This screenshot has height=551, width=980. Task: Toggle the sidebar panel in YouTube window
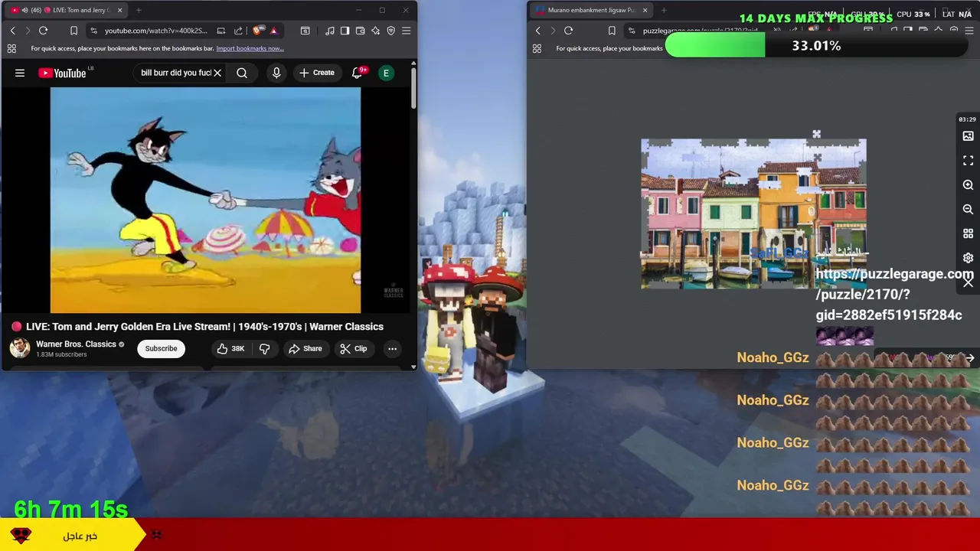pos(345,31)
